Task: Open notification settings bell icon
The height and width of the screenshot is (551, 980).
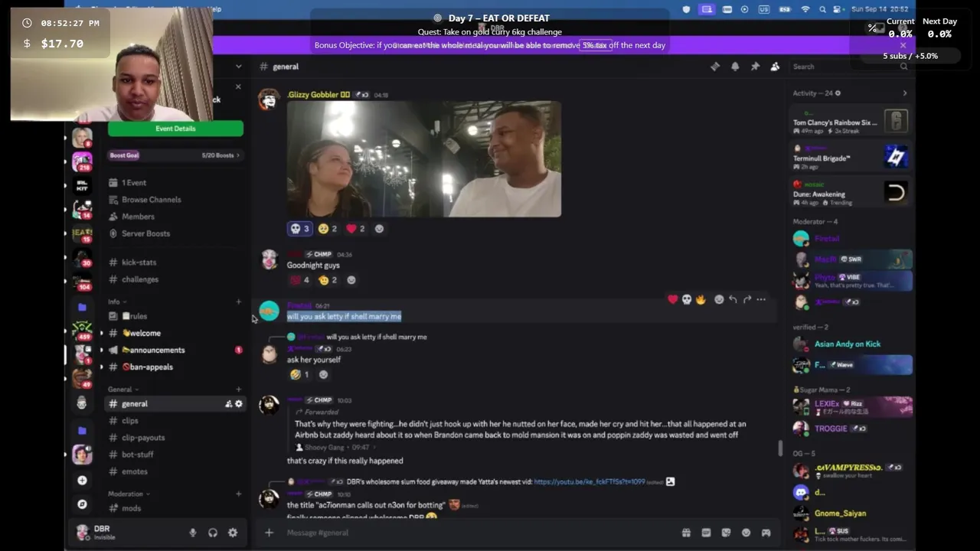Action: click(x=735, y=67)
